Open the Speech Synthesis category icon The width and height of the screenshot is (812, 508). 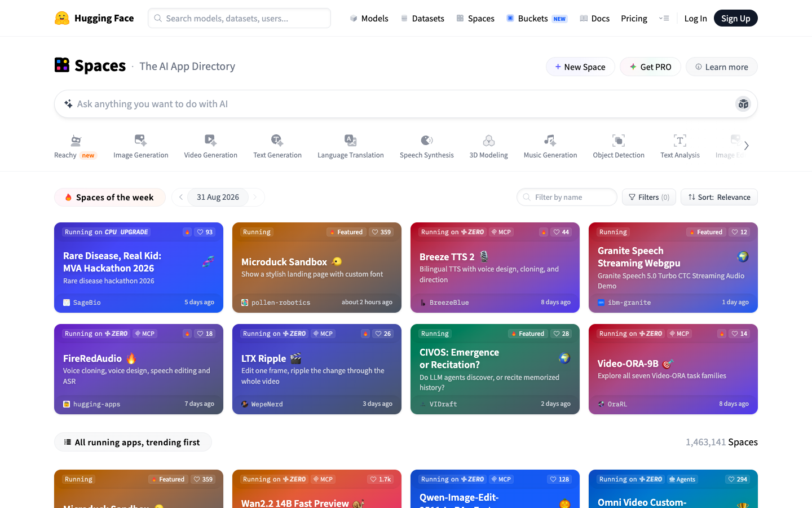pos(427,140)
